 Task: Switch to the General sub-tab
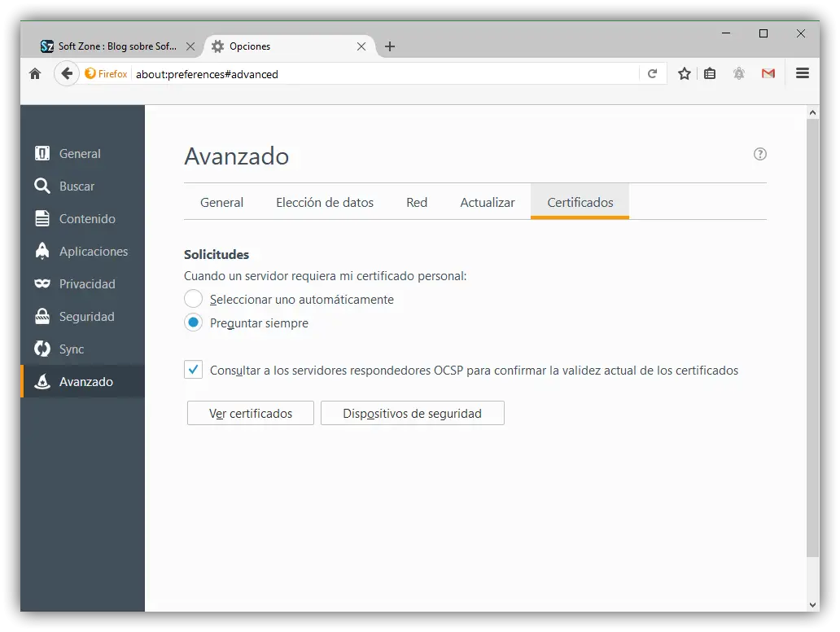(x=221, y=202)
